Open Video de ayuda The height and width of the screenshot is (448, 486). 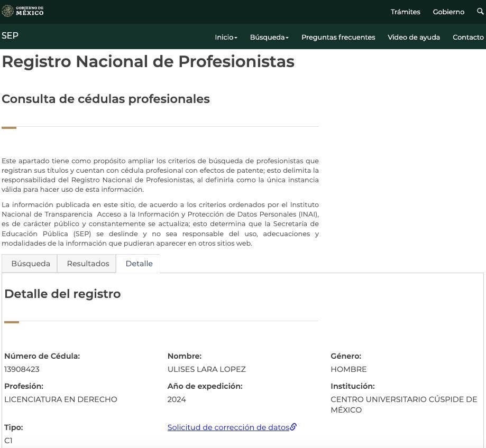(x=414, y=37)
